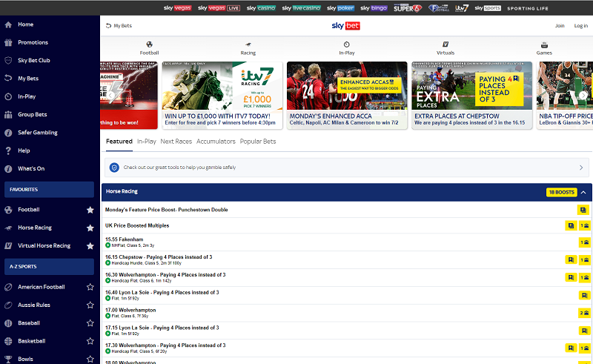Open Safer Gambling info icon

tap(8, 133)
